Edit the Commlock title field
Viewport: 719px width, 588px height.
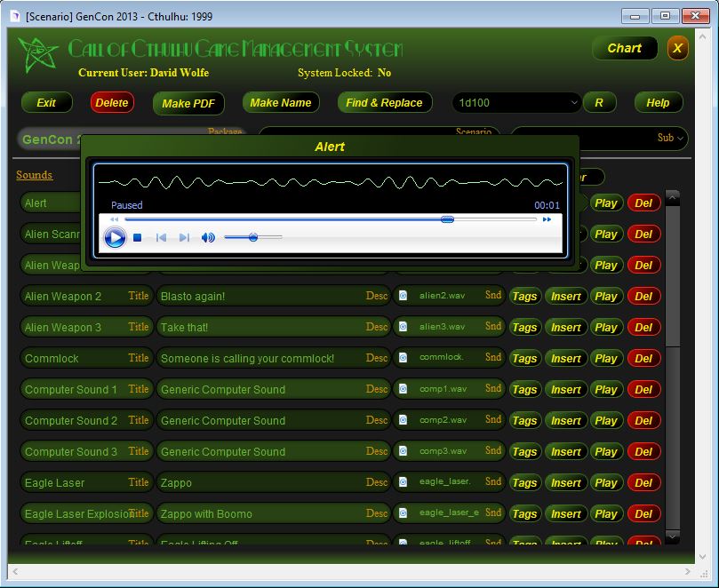pos(87,358)
